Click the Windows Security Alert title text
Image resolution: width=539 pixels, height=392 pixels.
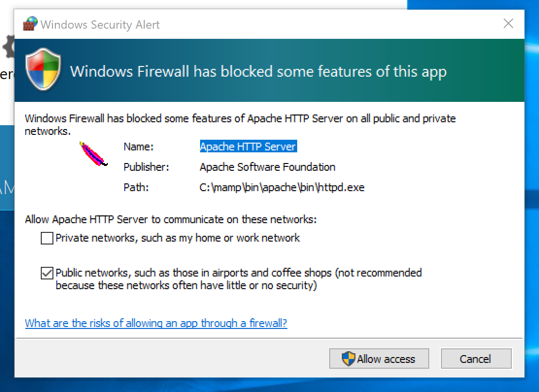pyautogui.click(x=100, y=25)
